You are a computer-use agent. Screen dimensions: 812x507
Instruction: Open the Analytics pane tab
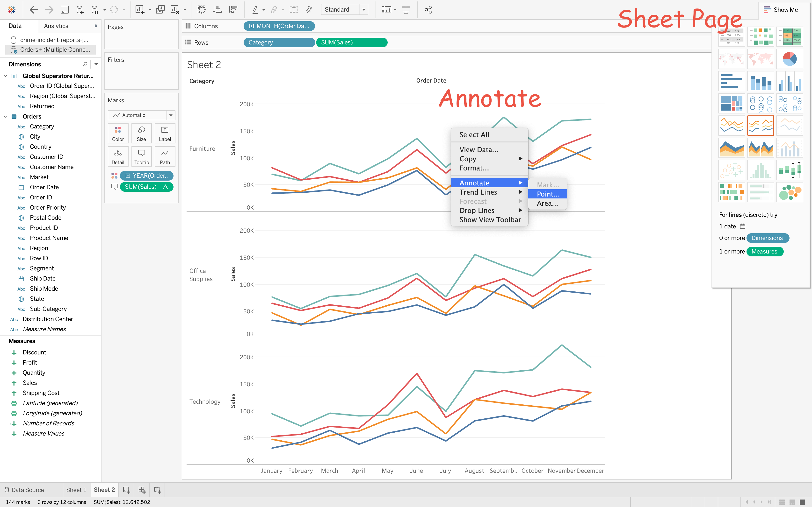[x=56, y=26]
